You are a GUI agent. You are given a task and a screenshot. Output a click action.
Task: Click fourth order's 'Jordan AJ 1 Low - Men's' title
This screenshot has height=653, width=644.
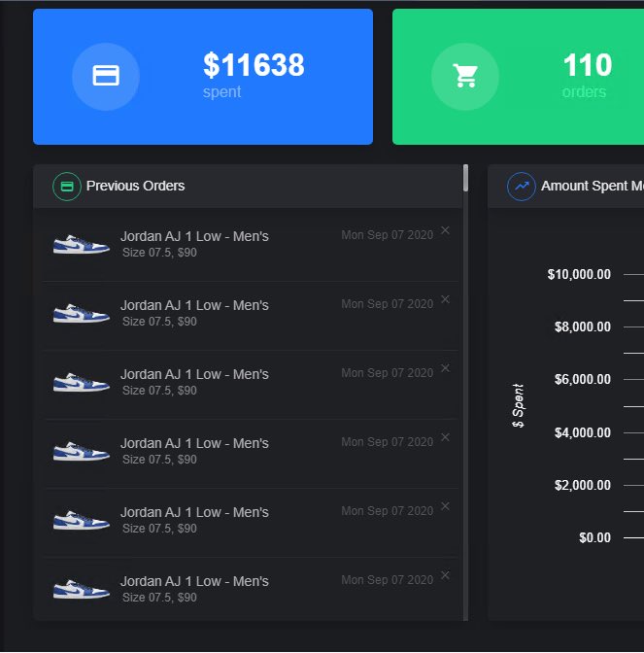(x=194, y=443)
